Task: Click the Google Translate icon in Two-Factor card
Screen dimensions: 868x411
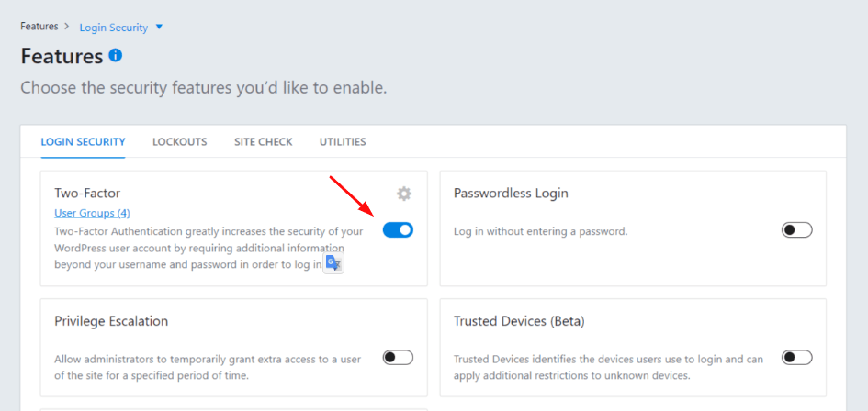Action: (333, 263)
